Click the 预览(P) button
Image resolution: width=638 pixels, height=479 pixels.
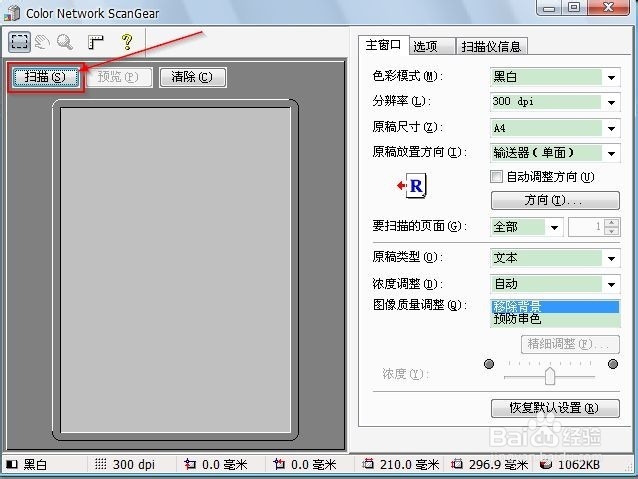click(x=118, y=77)
